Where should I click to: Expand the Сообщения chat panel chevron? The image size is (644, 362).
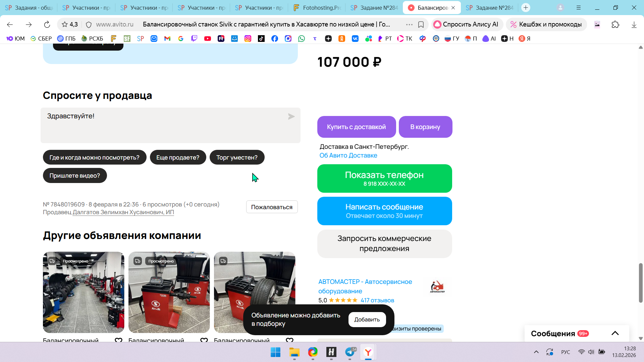[x=615, y=333]
